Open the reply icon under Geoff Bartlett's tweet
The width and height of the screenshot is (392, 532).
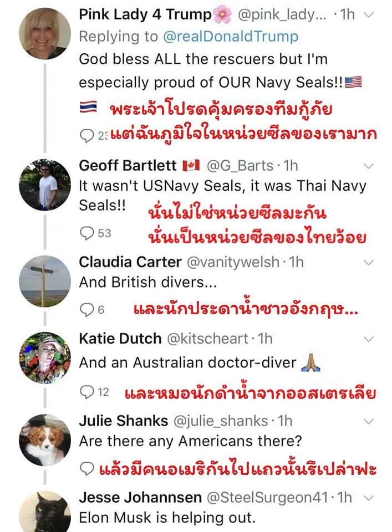[86, 233]
